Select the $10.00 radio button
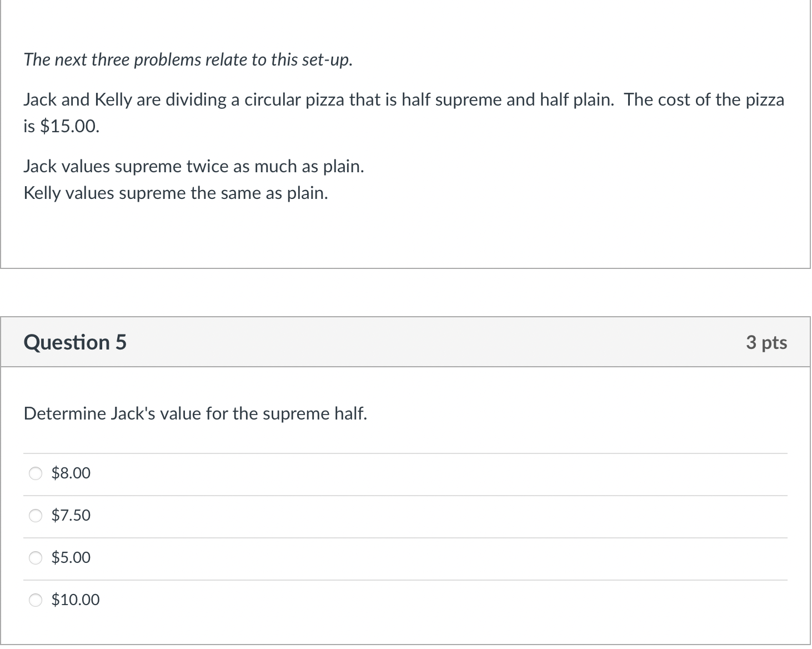 pyautogui.click(x=35, y=600)
